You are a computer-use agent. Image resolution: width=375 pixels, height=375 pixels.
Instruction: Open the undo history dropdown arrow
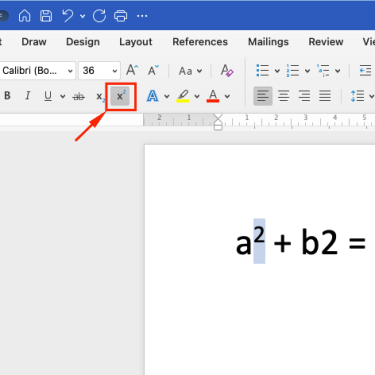(83, 16)
